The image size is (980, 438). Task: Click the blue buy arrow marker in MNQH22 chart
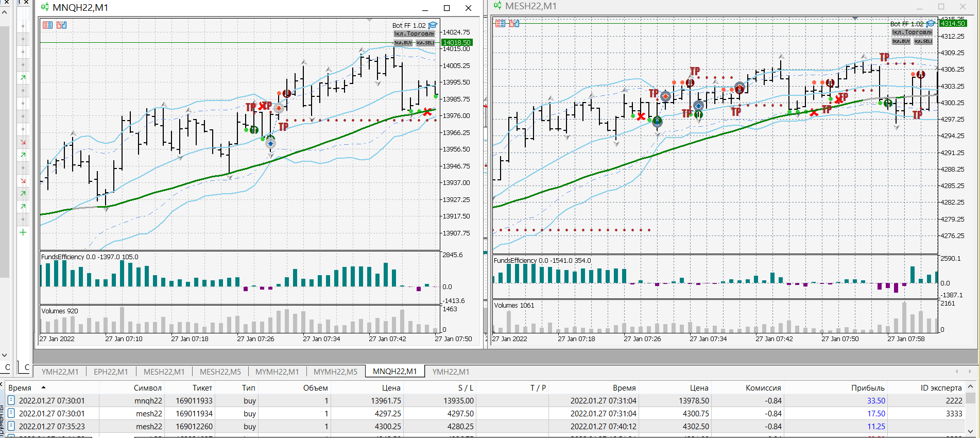(x=271, y=143)
